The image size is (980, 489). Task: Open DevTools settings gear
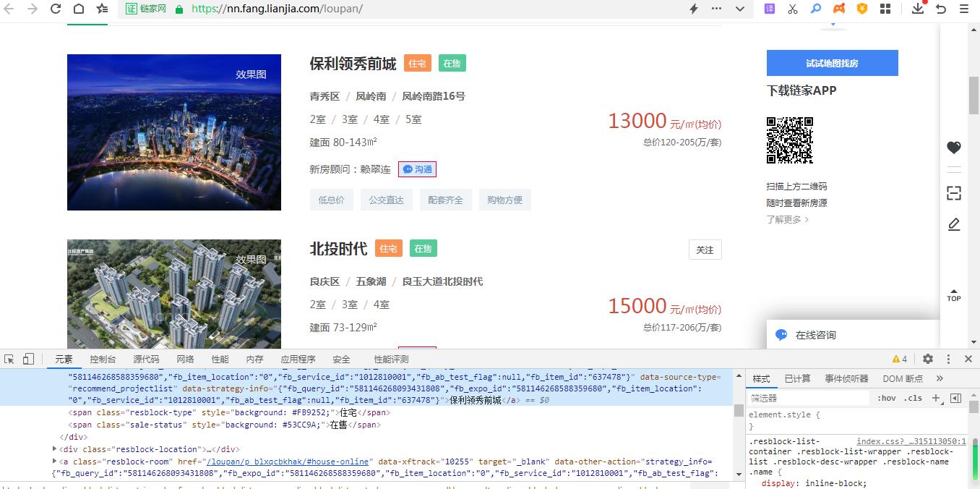tap(928, 359)
